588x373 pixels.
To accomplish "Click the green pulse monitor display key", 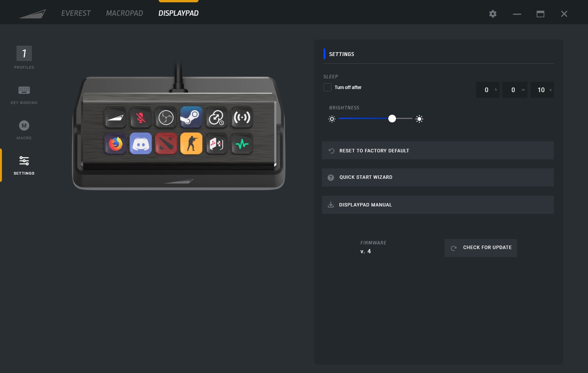I will [242, 144].
